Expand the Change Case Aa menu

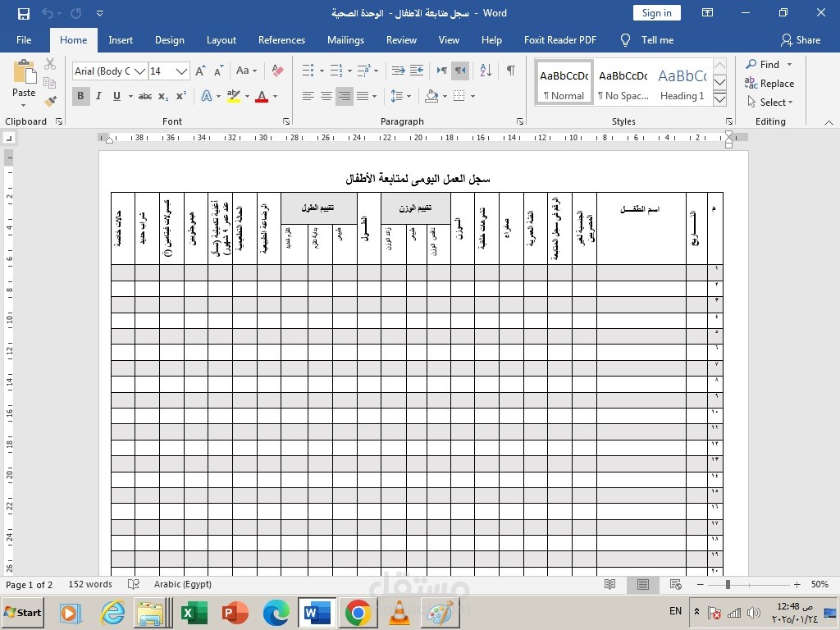click(246, 71)
